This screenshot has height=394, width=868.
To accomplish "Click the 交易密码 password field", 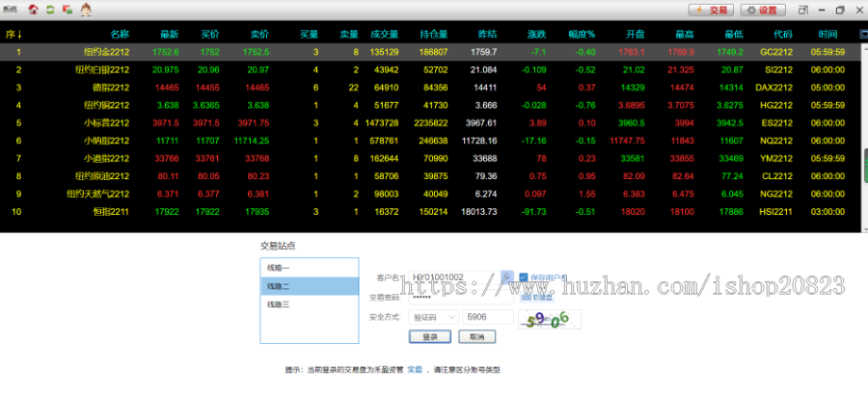I will tap(461, 297).
